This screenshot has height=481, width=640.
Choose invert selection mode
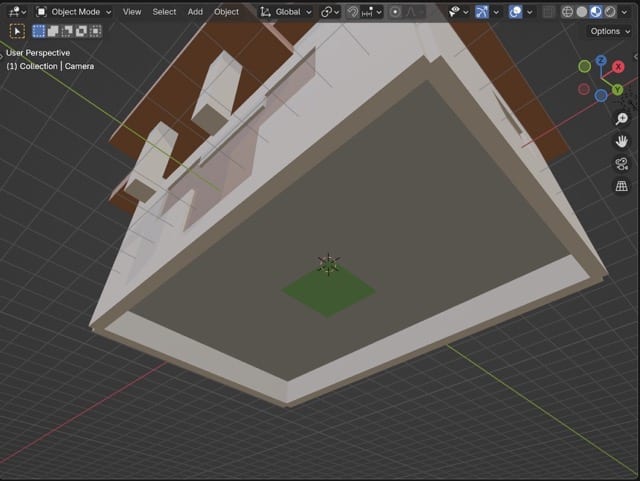pyautogui.click(x=81, y=31)
